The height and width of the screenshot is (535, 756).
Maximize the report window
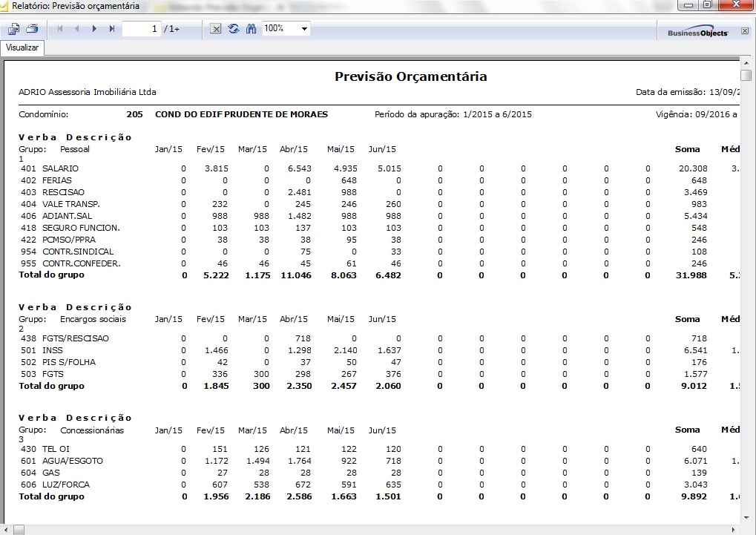[x=707, y=5]
